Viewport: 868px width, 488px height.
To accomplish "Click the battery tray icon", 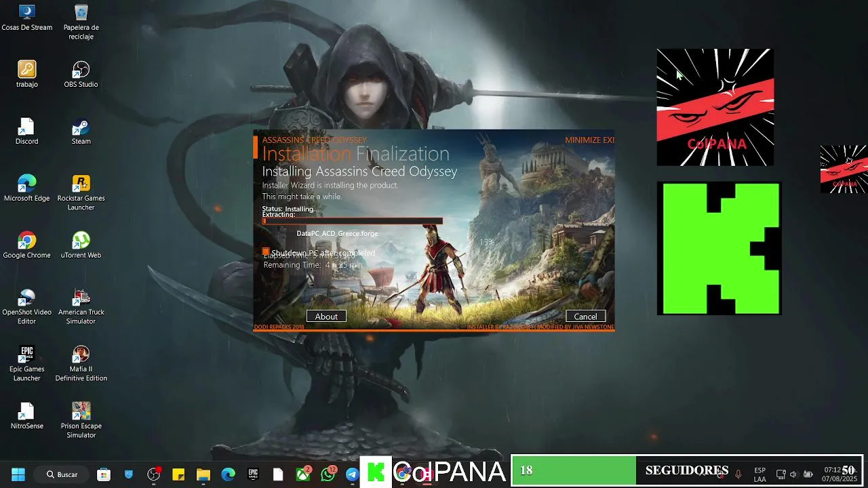I will point(808,474).
